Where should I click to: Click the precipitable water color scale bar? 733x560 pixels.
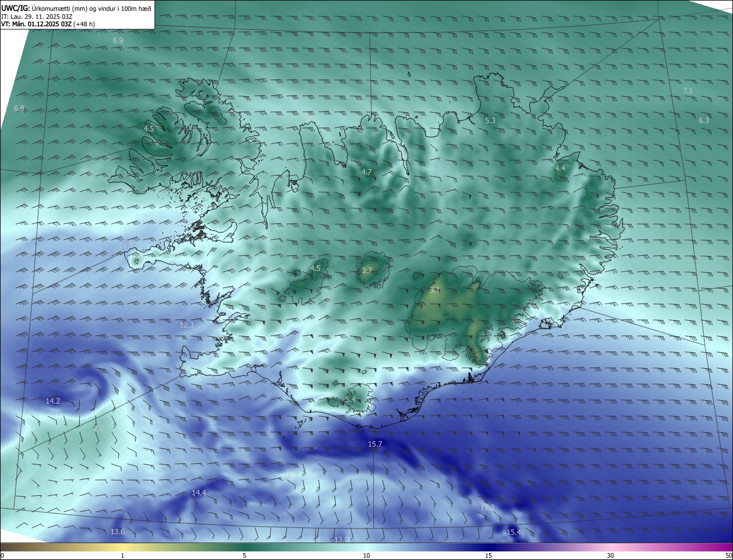(366, 547)
